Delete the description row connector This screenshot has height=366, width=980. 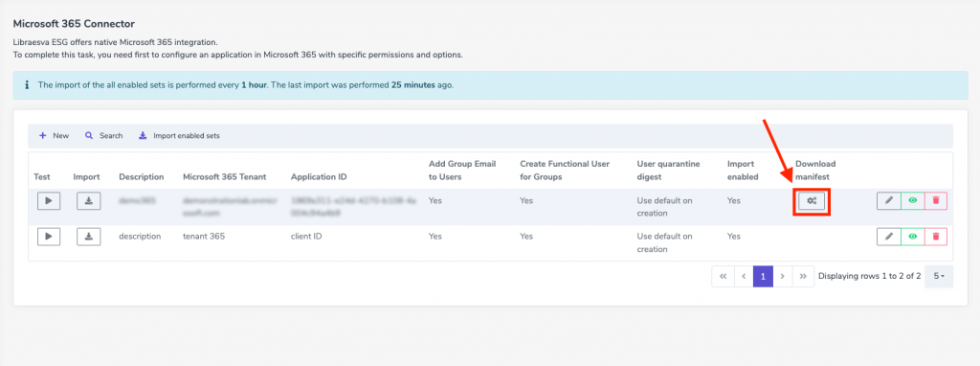936,237
